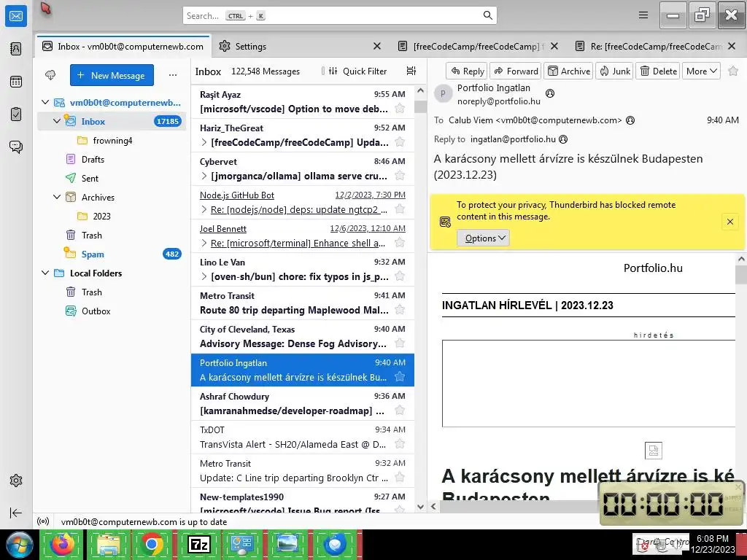The width and height of the screenshot is (747, 560).
Task: Open Windows Explorer from the taskbar
Action: point(108,544)
